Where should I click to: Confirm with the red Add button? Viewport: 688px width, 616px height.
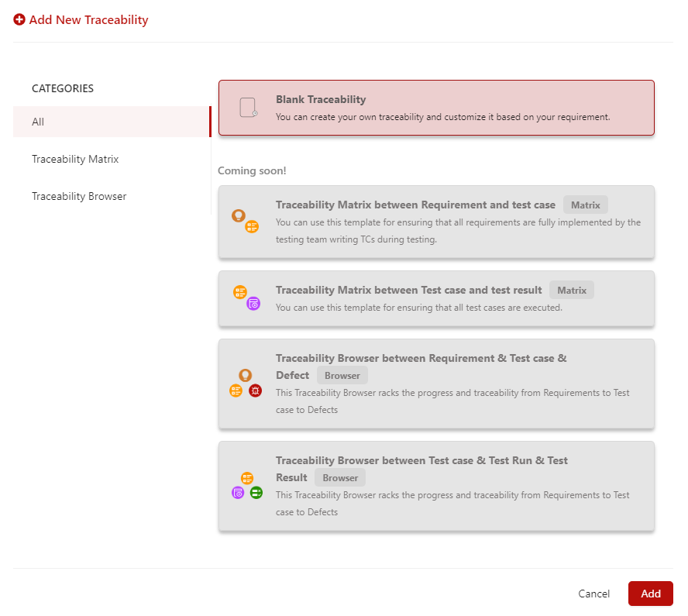(650, 594)
